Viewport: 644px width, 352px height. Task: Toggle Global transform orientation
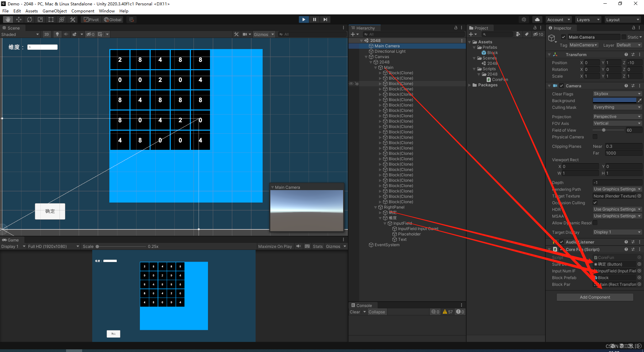(x=113, y=19)
